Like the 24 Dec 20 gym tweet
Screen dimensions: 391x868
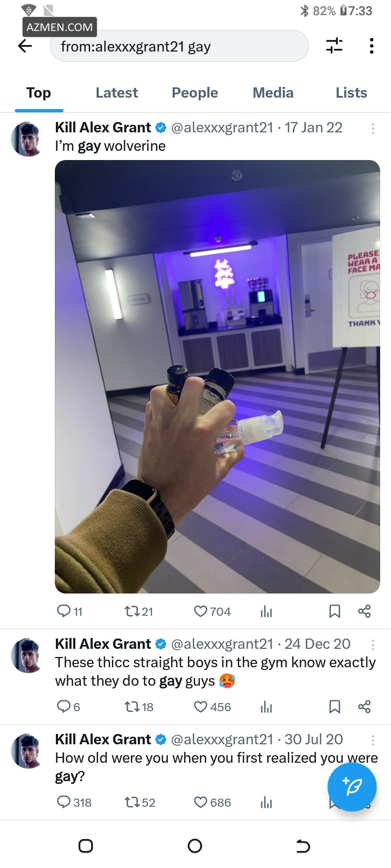[212, 707]
